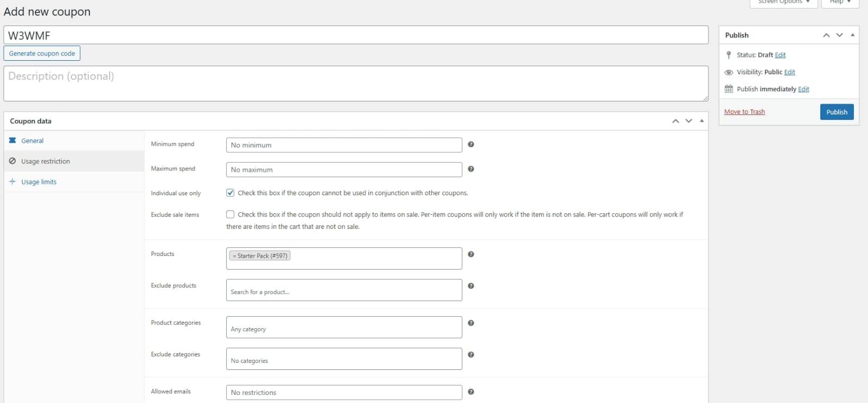868x403 pixels.
Task: Click the help icon beside Maximum spend
Action: (471, 169)
